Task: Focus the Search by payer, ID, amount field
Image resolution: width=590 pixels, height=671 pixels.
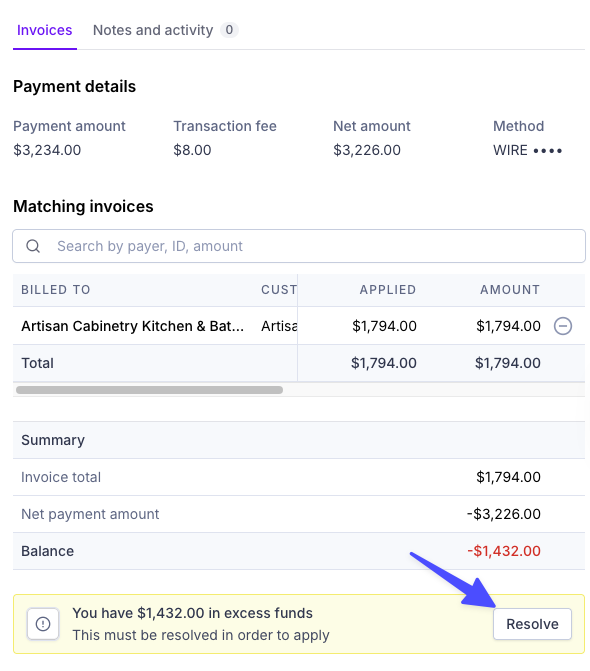Action: 299,246
